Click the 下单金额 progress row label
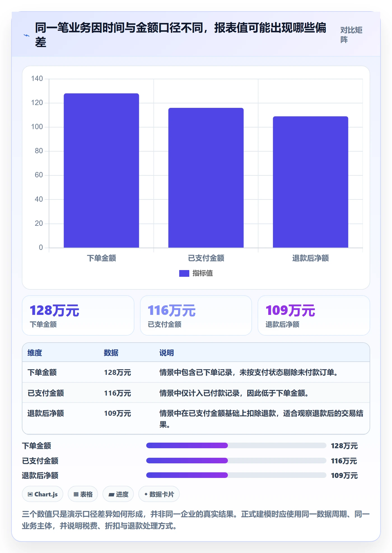The width and height of the screenshot is (392, 553). pyautogui.click(x=37, y=446)
